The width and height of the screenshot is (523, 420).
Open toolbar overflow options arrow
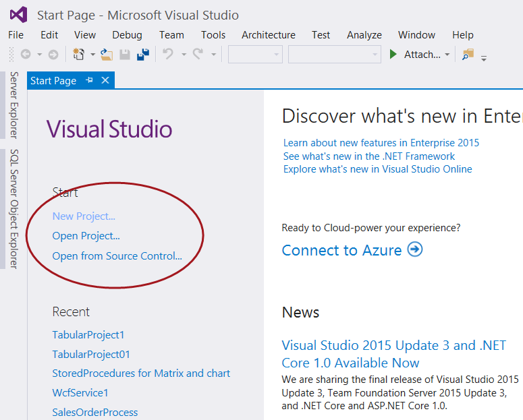pos(484,59)
